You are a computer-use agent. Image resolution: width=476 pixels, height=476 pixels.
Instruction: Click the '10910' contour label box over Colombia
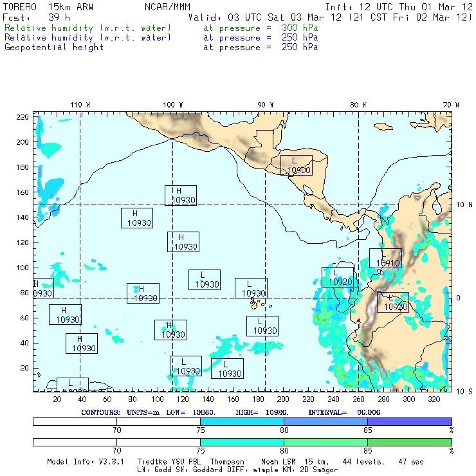tap(385, 259)
